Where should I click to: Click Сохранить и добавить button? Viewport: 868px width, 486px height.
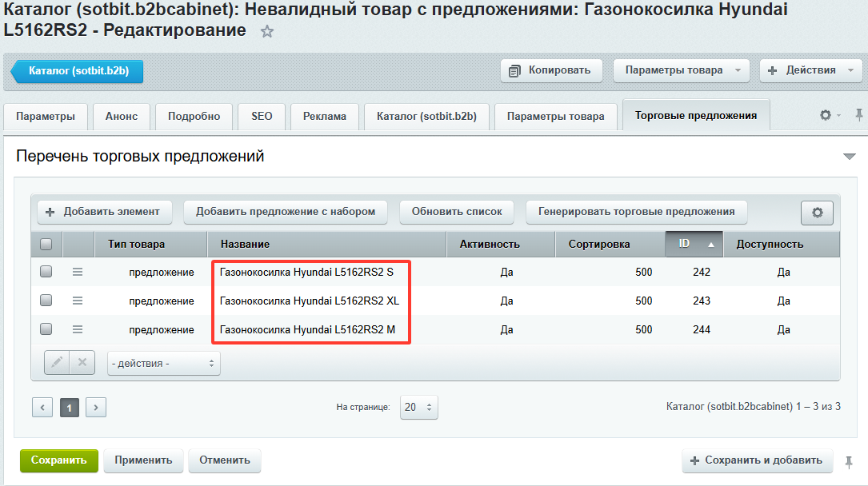tap(758, 460)
